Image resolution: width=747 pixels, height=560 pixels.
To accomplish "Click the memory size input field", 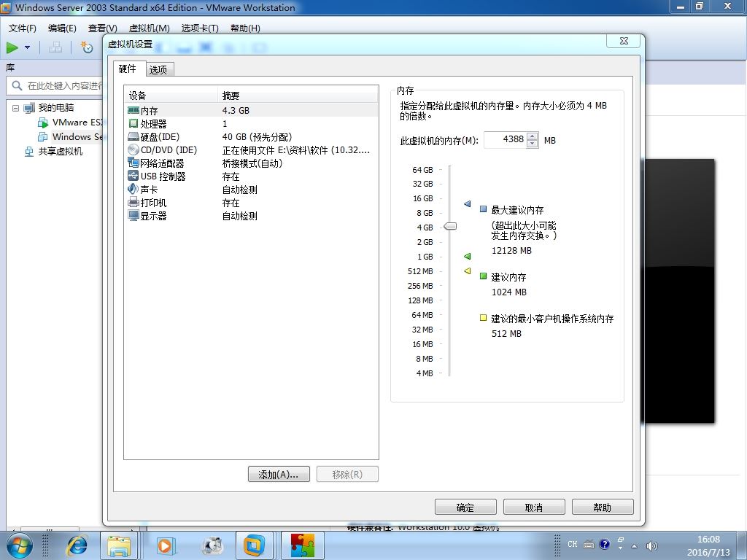I will [506, 139].
